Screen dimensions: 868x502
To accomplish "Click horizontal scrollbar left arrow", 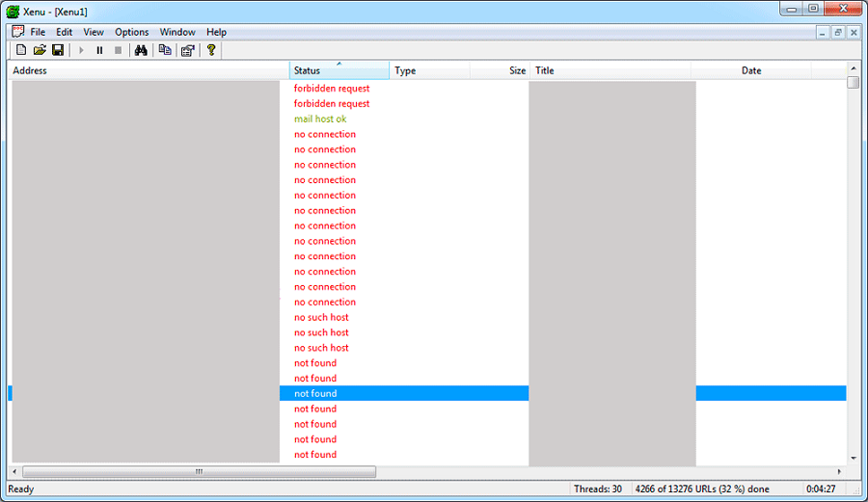I will (14, 471).
